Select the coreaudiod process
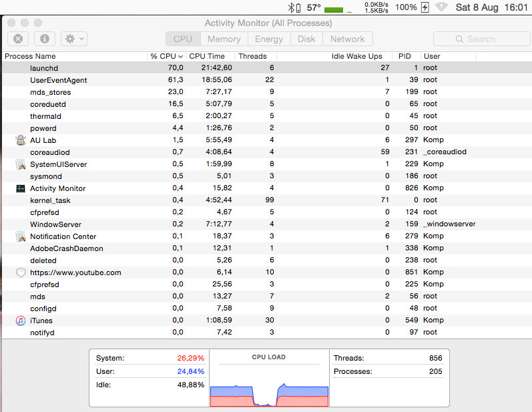 (x=267, y=152)
